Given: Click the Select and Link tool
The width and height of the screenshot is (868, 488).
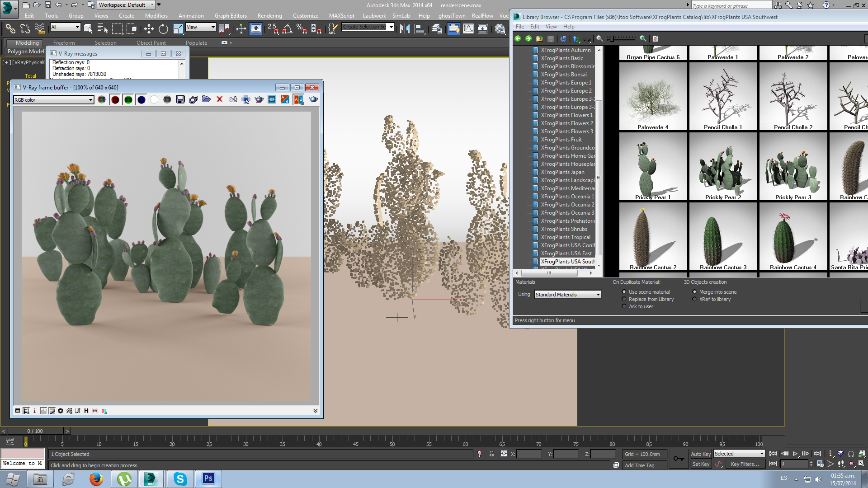Looking at the screenshot, I should [x=10, y=29].
